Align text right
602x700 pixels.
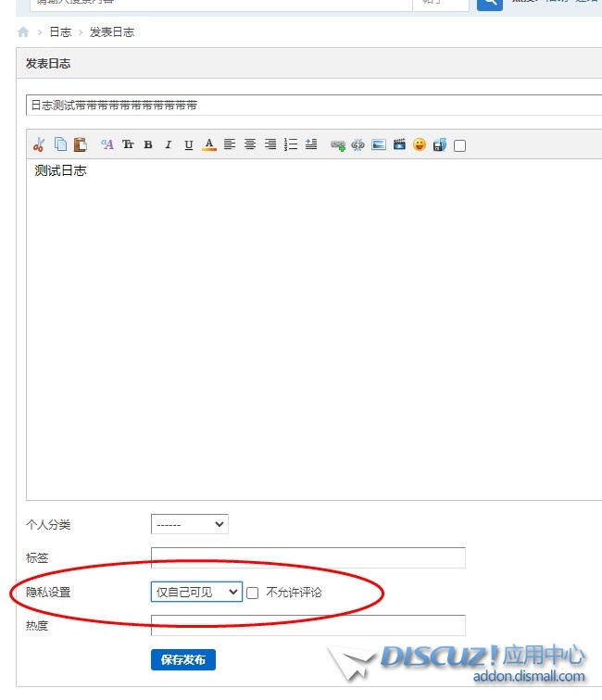(270, 144)
